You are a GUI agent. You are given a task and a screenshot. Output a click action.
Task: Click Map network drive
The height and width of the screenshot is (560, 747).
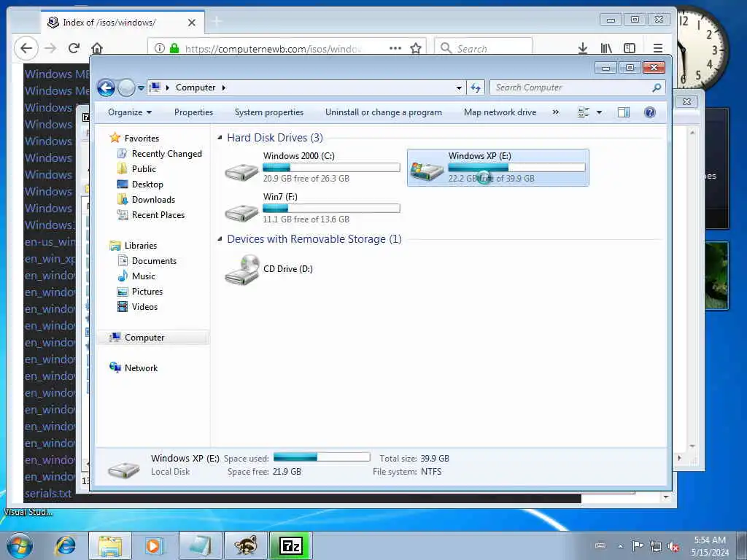point(500,112)
